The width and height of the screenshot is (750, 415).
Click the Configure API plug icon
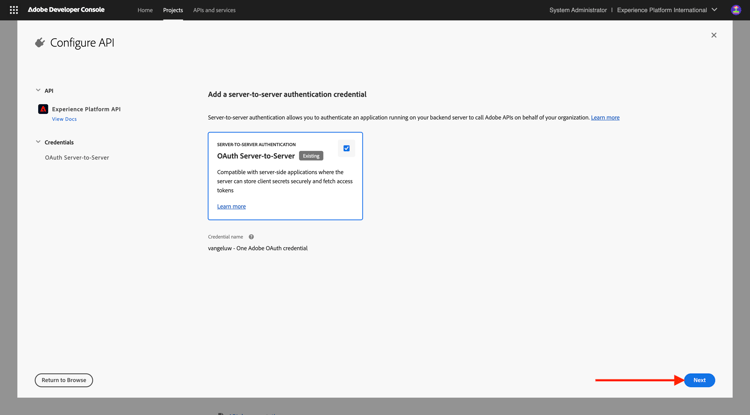tap(40, 43)
